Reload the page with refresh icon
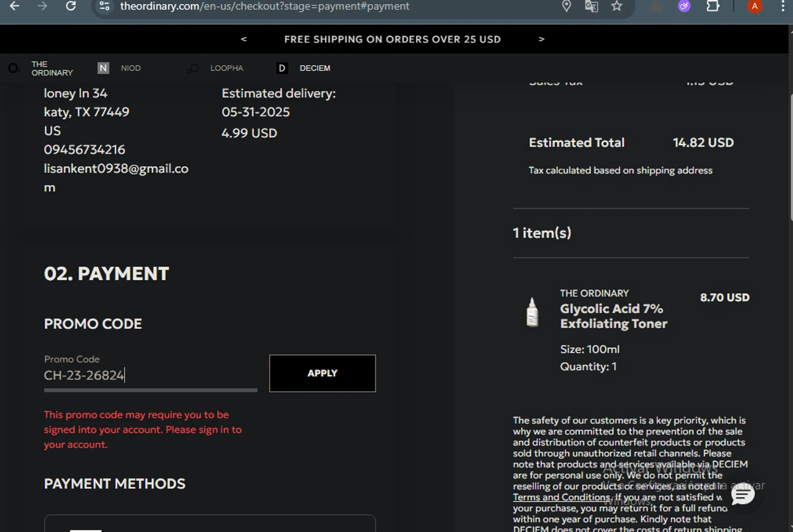Viewport: 793px width, 532px height. coord(70,6)
